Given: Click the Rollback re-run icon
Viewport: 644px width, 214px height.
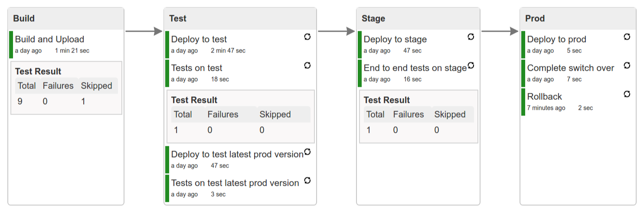Looking at the screenshot, I should point(627,94).
